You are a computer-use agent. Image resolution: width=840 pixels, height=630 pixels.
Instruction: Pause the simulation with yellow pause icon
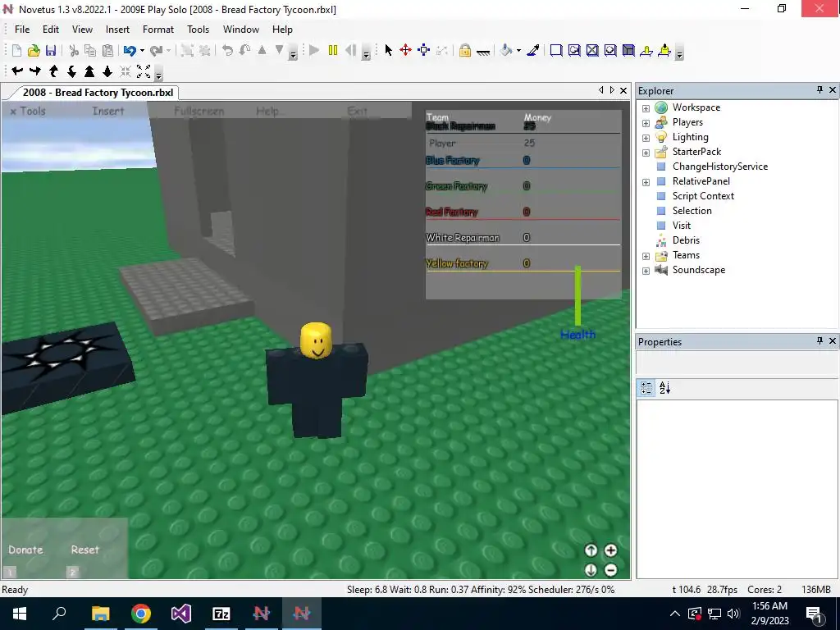tap(333, 50)
